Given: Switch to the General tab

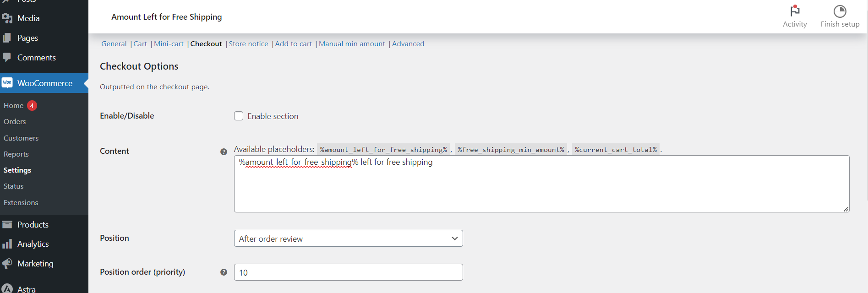Looking at the screenshot, I should point(114,44).
